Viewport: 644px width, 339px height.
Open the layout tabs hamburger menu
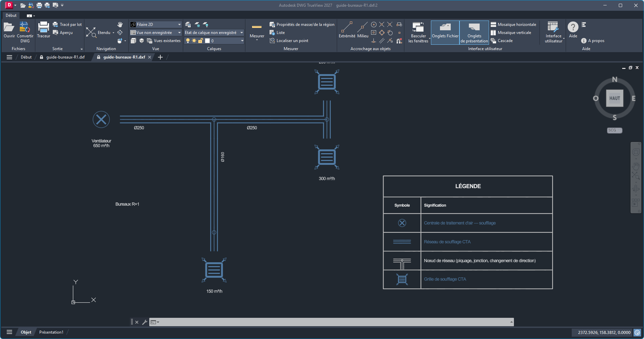pos(9,332)
